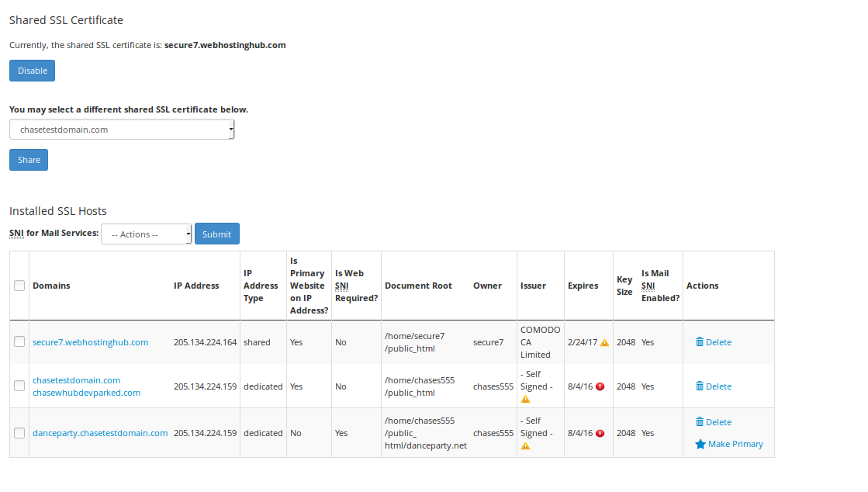Toggle the select-all checkbox in table header
The width and height of the screenshot is (868, 492).
click(x=19, y=286)
